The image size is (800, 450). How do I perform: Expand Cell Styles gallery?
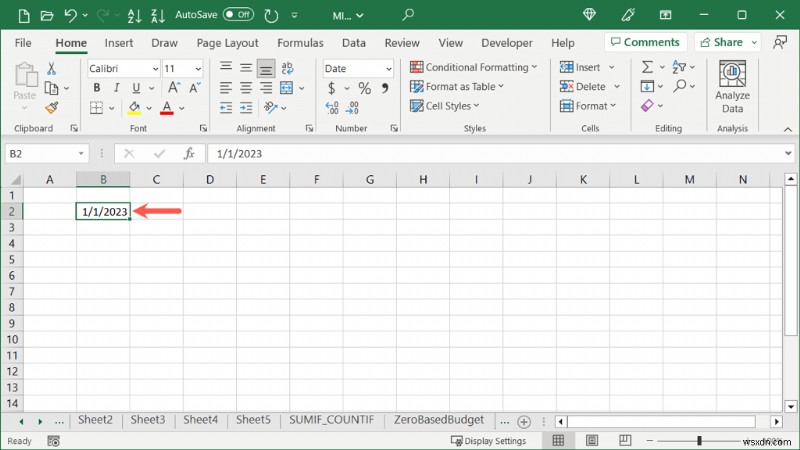coord(444,106)
